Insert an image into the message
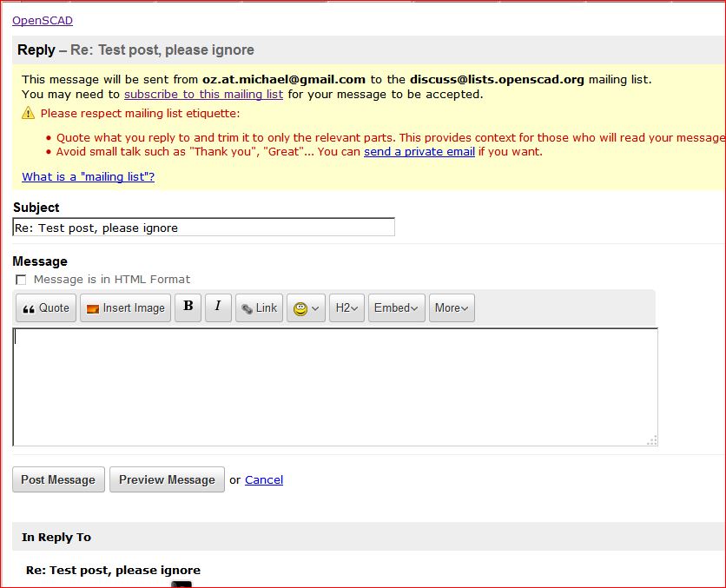This screenshot has height=588, width=726. coord(125,308)
